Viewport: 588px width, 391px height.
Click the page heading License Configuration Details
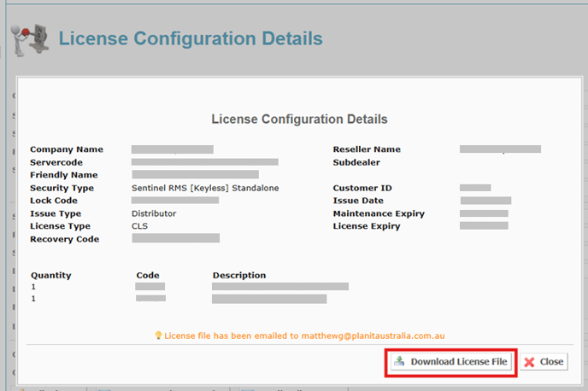click(190, 38)
